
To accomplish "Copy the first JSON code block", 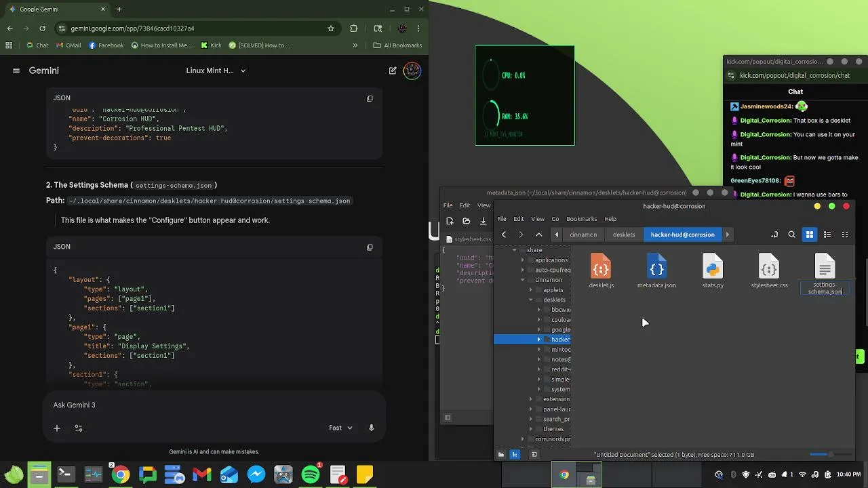I will click(x=370, y=98).
